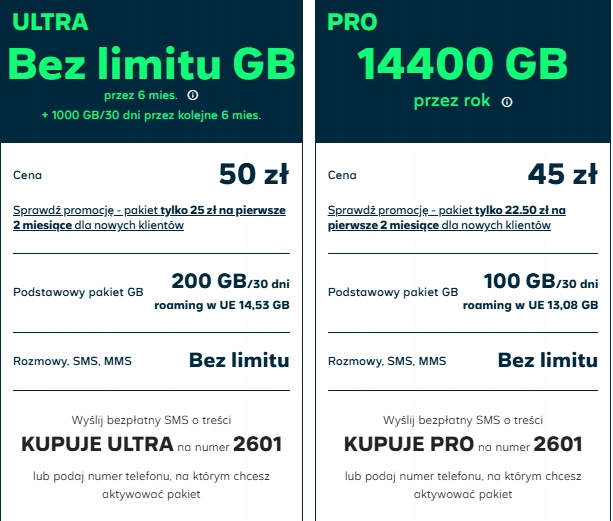Click the "14400 GB" headline
This screenshot has height=521, width=613.
point(461,64)
